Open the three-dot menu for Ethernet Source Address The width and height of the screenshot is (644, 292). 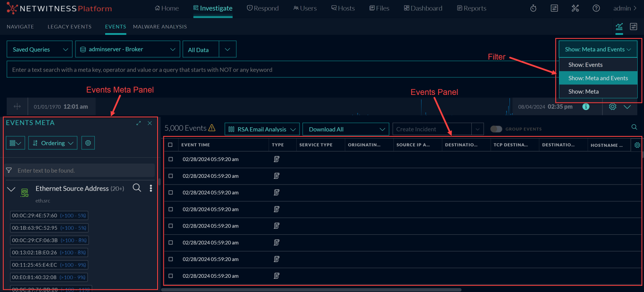151,188
